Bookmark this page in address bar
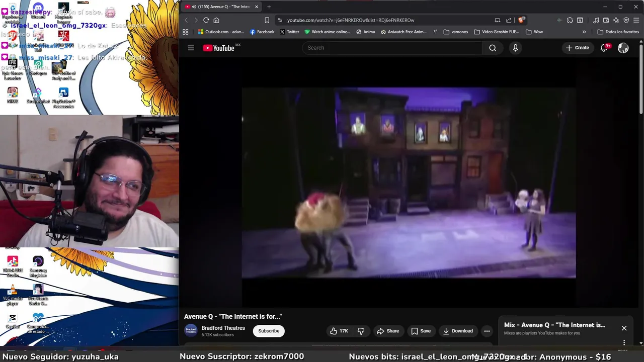The height and width of the screenshot is (362, 644). point(267,20)
